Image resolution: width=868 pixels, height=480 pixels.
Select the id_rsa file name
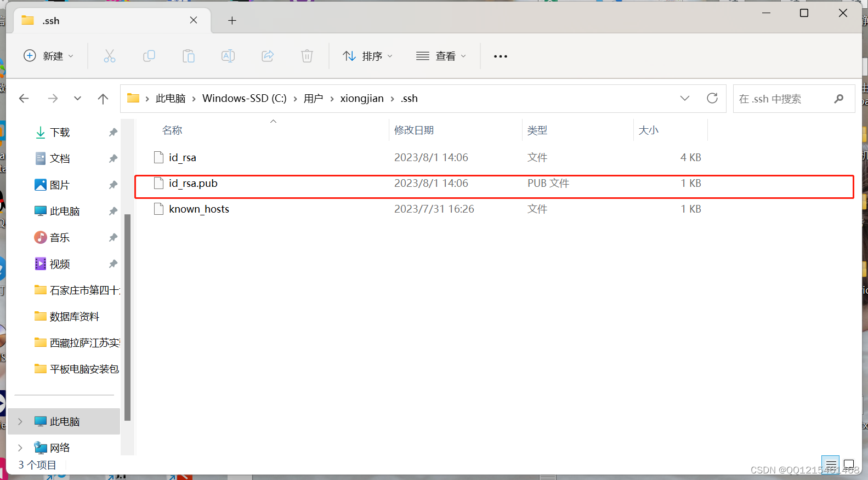[183, 158]
